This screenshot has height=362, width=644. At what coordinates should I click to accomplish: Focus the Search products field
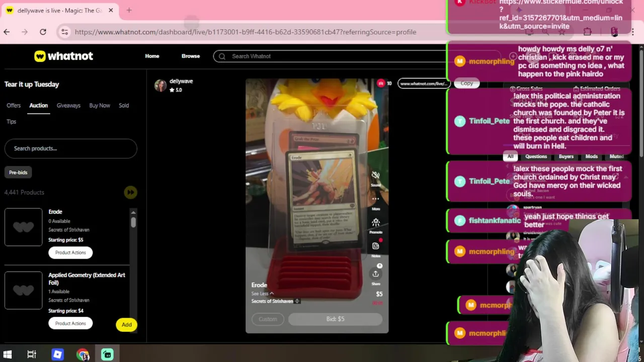70,148
